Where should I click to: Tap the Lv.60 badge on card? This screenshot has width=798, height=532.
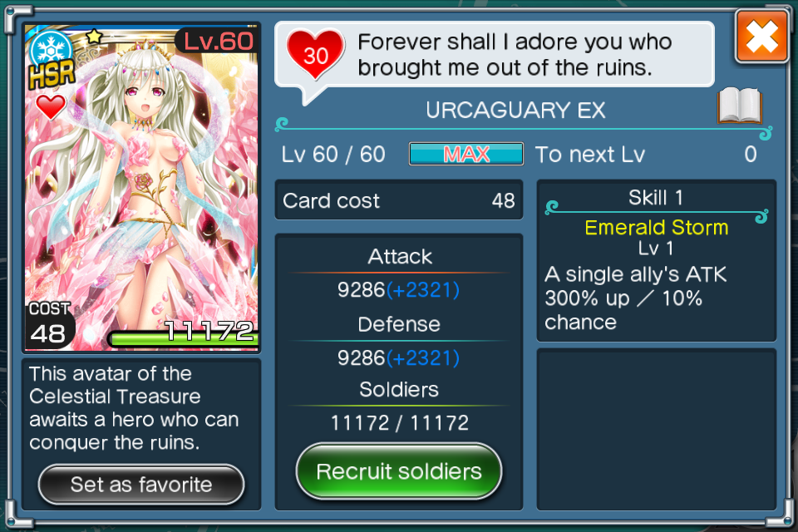[218, 41]
